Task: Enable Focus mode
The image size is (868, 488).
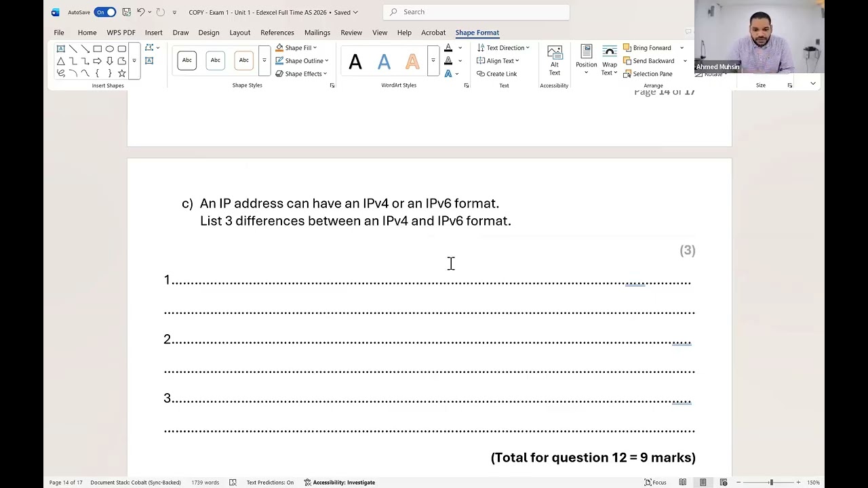Action: click(x=655, y=483)
